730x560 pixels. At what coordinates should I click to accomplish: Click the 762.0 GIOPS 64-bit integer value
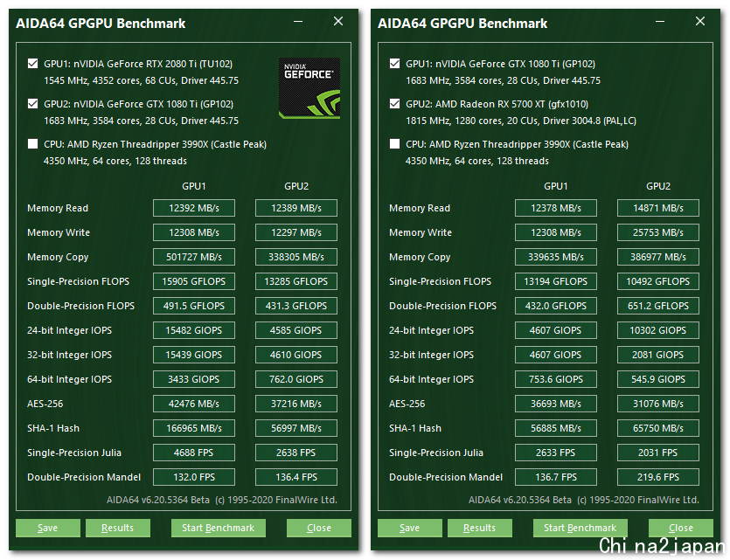click(x=296, y=379)
